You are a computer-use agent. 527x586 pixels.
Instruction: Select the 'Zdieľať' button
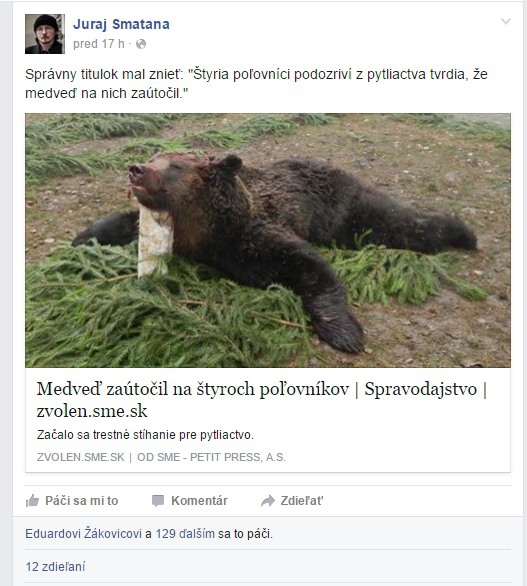[292, 500]
